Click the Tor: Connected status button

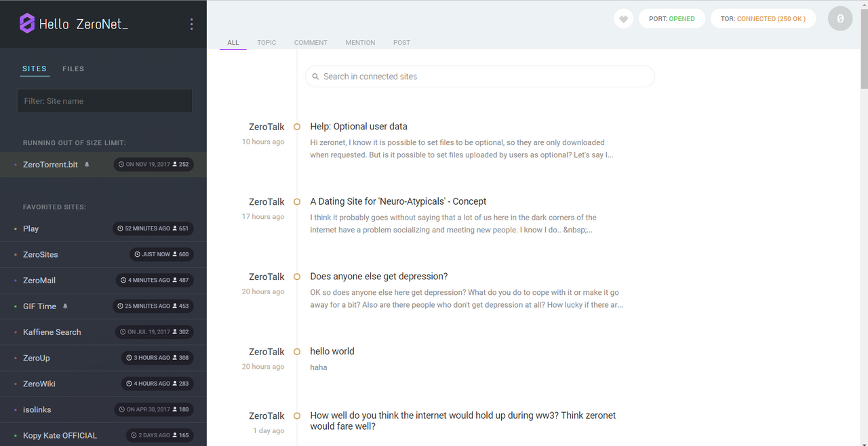pyautogui.click(x=763, y=19)
